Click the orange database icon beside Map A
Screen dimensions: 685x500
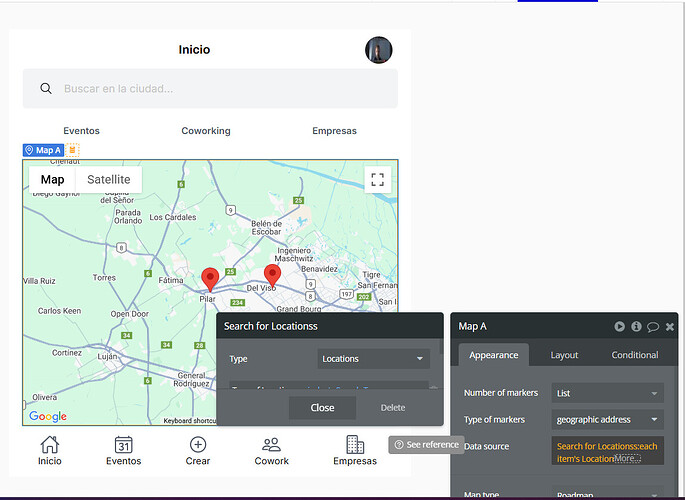(73, 150)
